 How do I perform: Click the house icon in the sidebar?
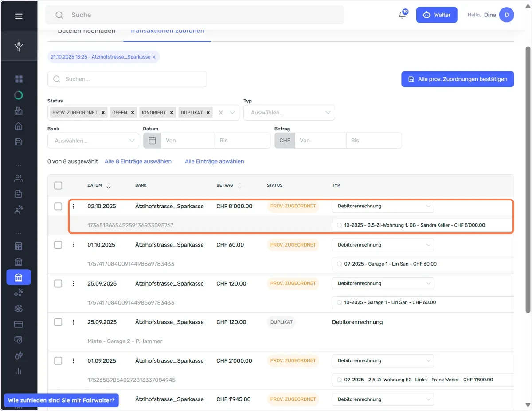(x=19, y=126)
